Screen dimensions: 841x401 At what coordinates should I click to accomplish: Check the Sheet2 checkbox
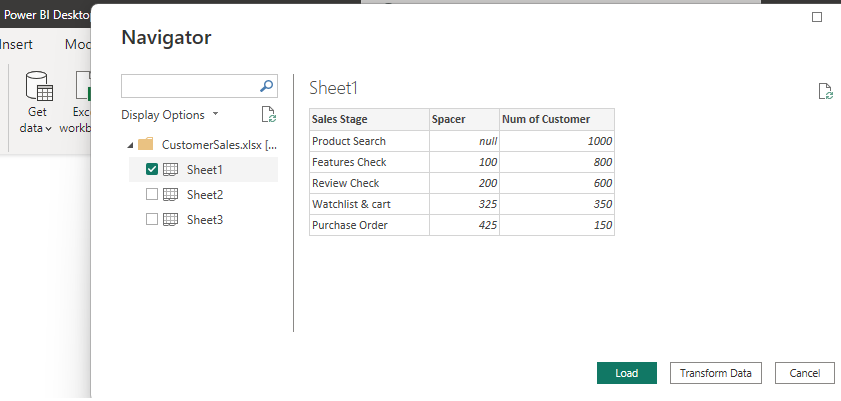(x=152, y=194)
